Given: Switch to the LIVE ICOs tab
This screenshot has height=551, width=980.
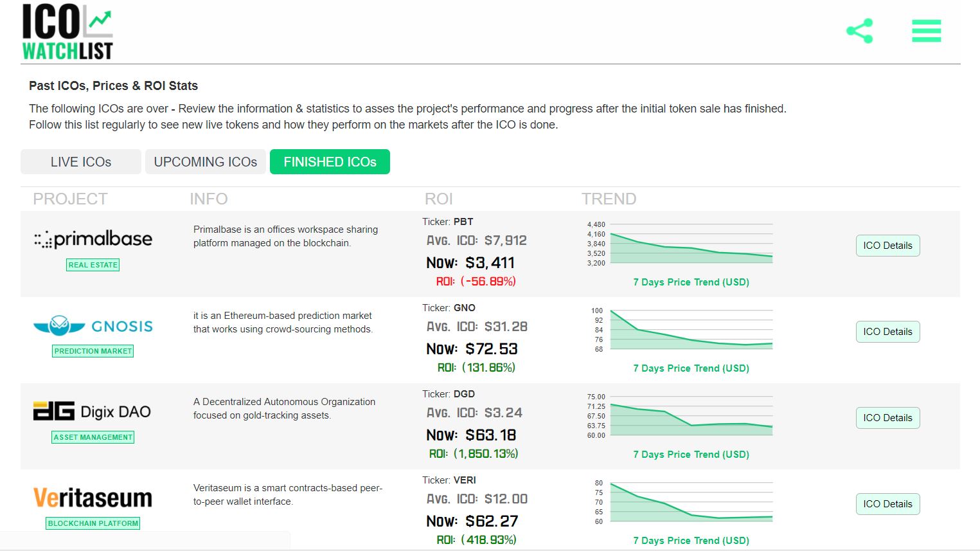Looking at the screenshot, I should (x=81, y=162).
